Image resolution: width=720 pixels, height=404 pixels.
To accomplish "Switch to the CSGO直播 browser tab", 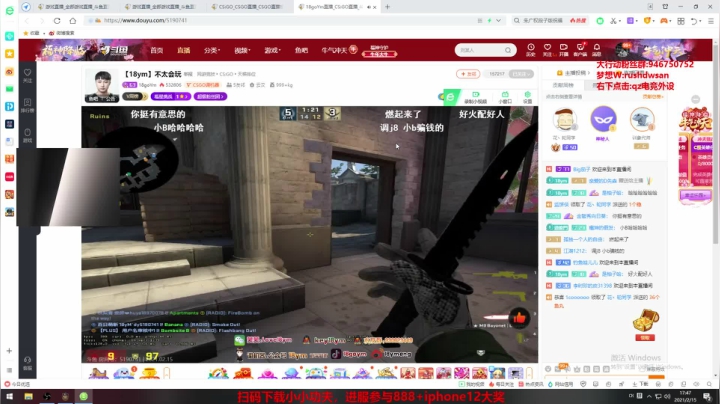I will click(248, 7).
